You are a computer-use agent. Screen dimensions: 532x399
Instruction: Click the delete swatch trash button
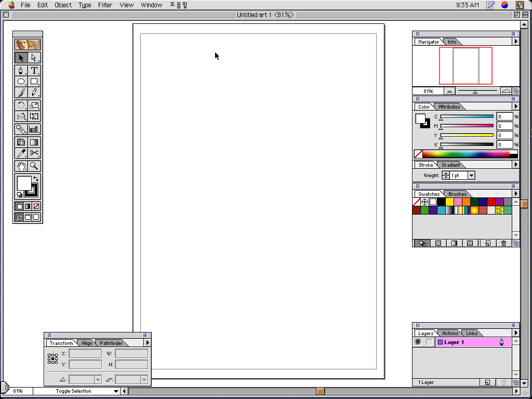(503, 243)
